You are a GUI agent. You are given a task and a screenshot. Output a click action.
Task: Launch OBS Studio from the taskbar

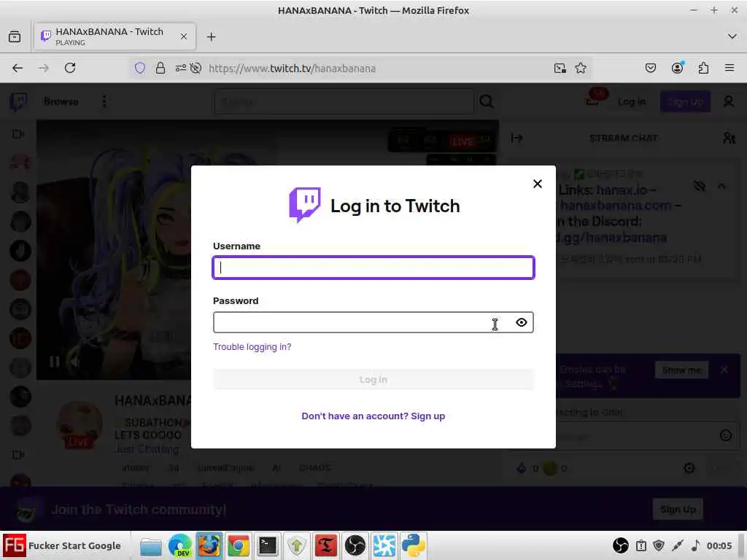[x=355, y=545]
